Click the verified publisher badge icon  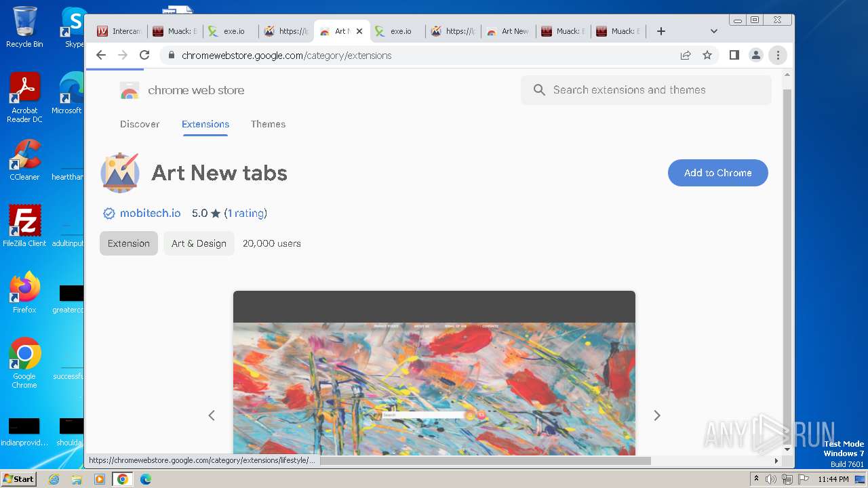pos(108,213)
